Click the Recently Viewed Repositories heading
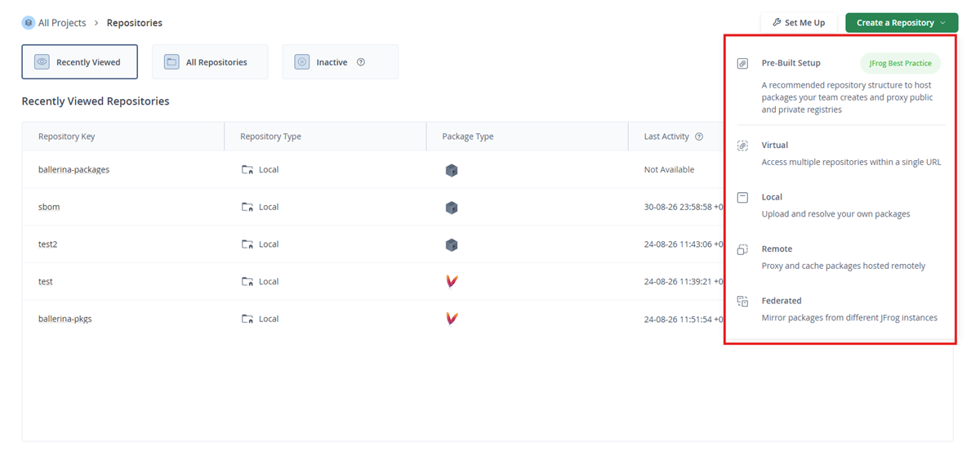Screen dimensions: 980x457 [x=96, y=101]
